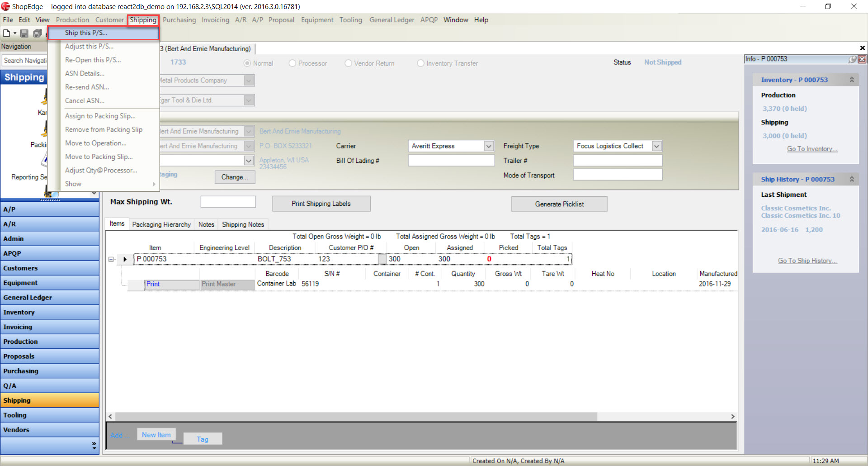Open the empty combo box left of Appleton address
The height and width of the screenshot is (466, 868).
click(249, 161)
